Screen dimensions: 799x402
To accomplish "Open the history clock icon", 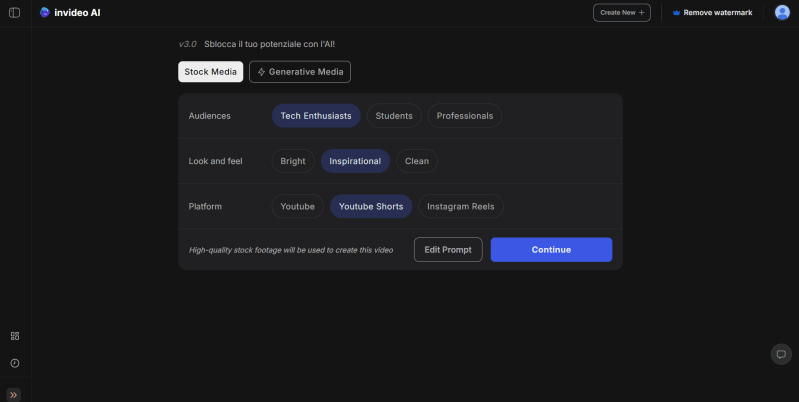I will [14, 363].
